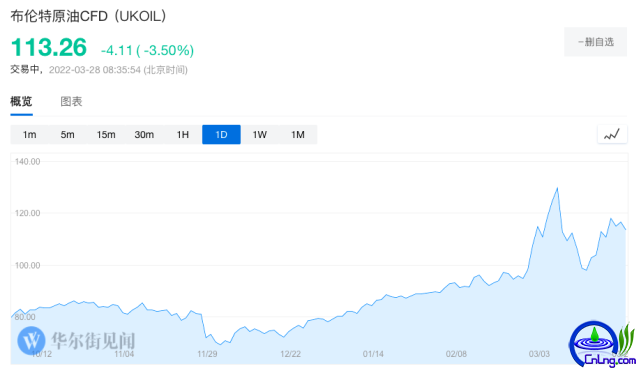Switch to the 图表 tab
The height and width of the screenshot is (373, 641).
coord(71,101)
